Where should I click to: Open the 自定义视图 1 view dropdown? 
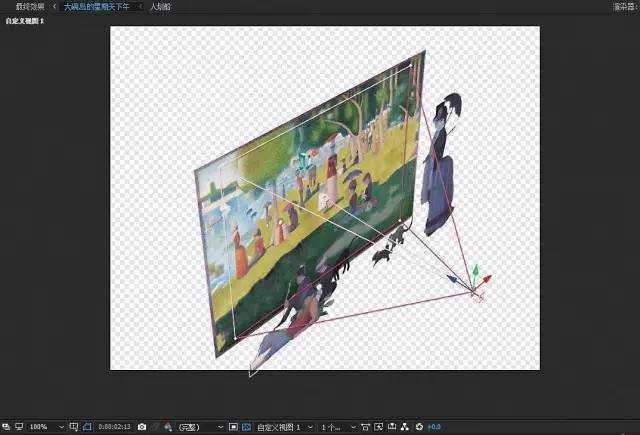tap(286, 427)
